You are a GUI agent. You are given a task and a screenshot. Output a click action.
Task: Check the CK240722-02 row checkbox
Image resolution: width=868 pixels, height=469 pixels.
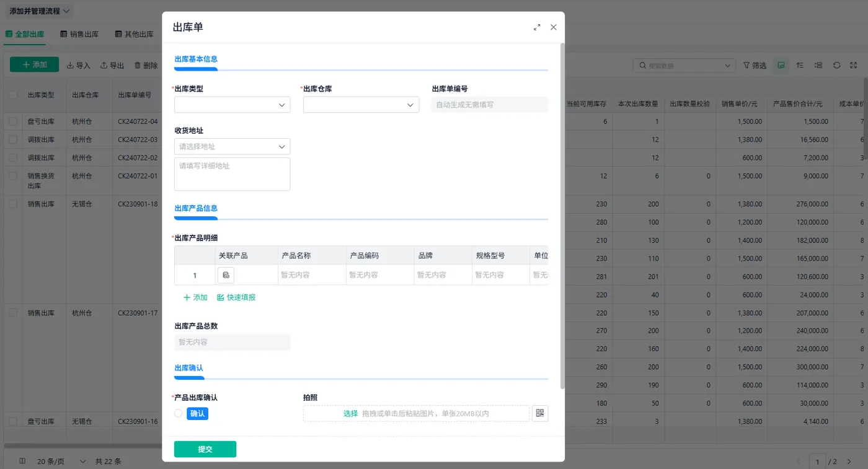coord(13,157)
